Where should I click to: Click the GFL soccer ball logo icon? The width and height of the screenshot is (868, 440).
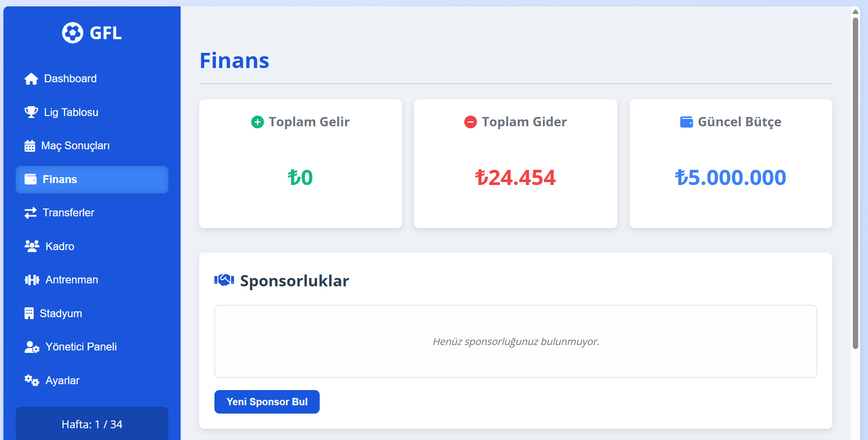click(x=72, y=33)
